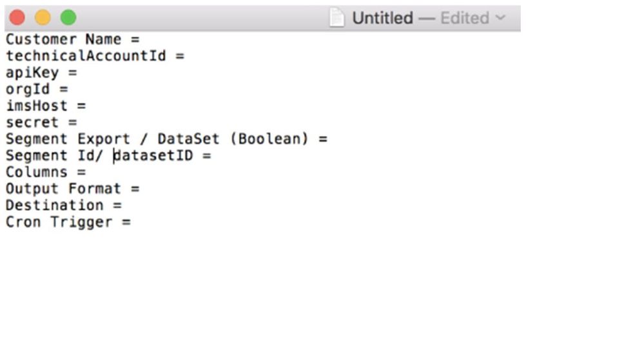Place cursor on Customer Name line
The height and width of the screenshot is (362, 644).
pyautogui.click(x=72, y=39)
